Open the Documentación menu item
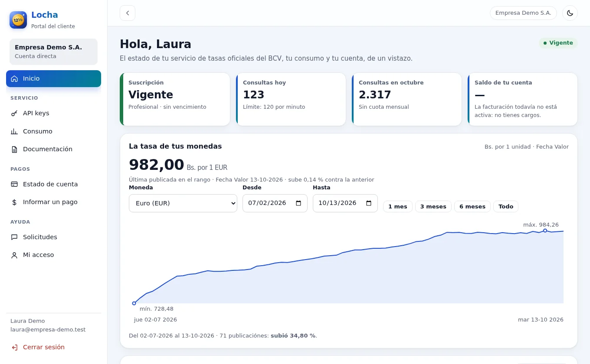This screenshot has height=364, width=590. point(53,149)
